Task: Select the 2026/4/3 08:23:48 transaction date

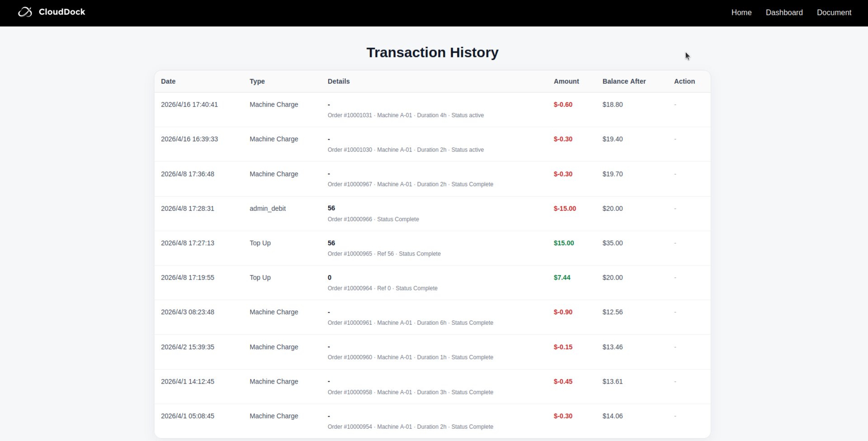Action: (x=188, y=312)
